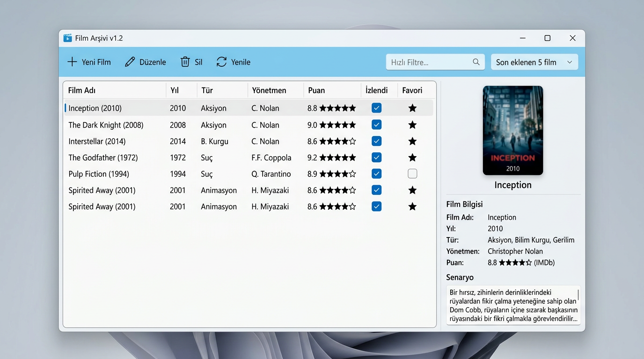The height and width of the screenshot is (359, 644).
Task: Select the Inception (2010) film name cell
Action: coord(95,108)
